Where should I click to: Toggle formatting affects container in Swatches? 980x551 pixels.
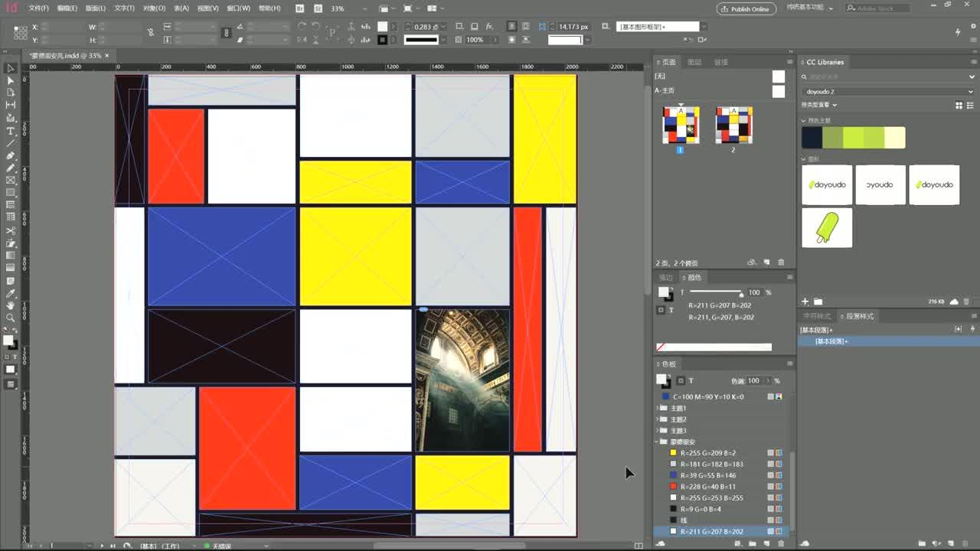[681, 380]
